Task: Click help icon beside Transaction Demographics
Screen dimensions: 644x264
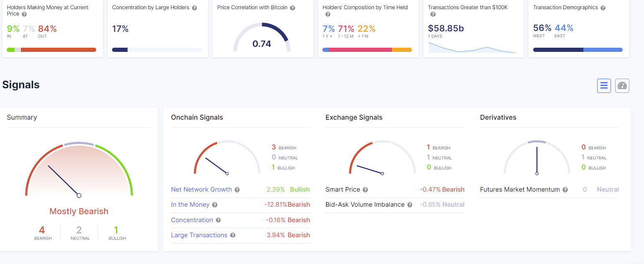Action: [x=603, y=8]
